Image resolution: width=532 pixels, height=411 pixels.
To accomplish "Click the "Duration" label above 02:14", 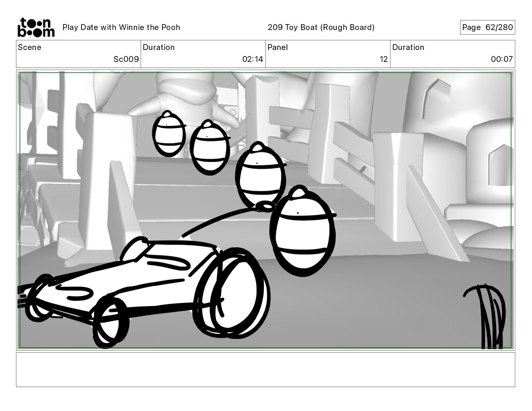I will [159, 47].
